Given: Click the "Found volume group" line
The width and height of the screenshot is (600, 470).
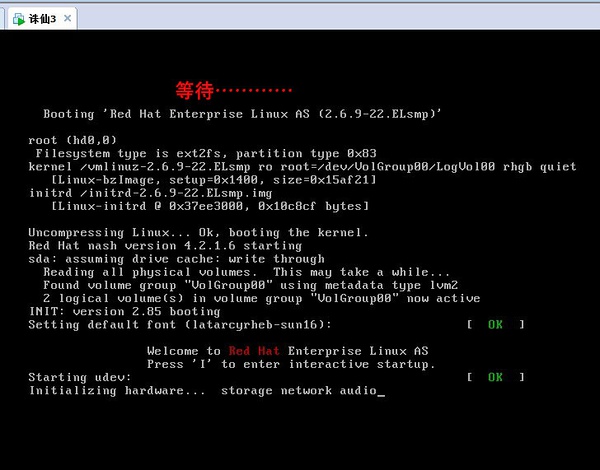Looking at the screenshot, I should 250,285.
